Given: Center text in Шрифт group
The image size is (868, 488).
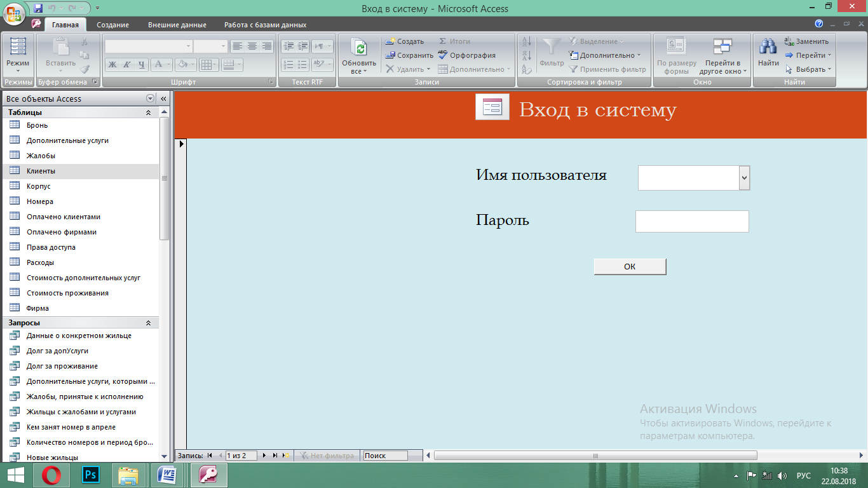Looking at the screenshot, I should [x=252, y=46].
